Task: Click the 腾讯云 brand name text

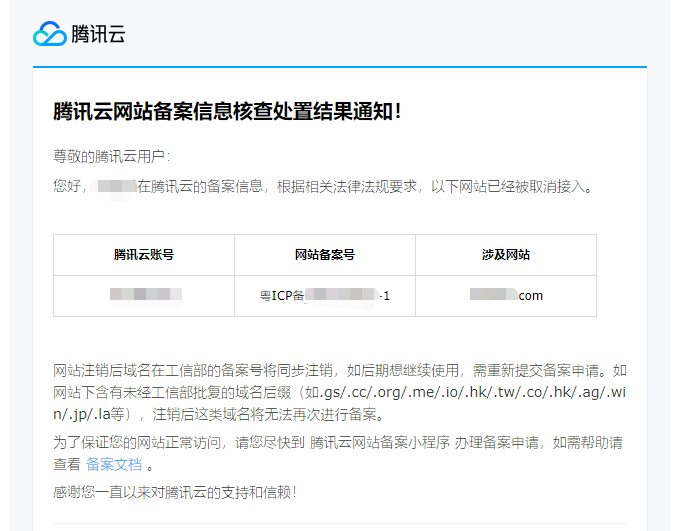Action: click(x=98, y=34)
